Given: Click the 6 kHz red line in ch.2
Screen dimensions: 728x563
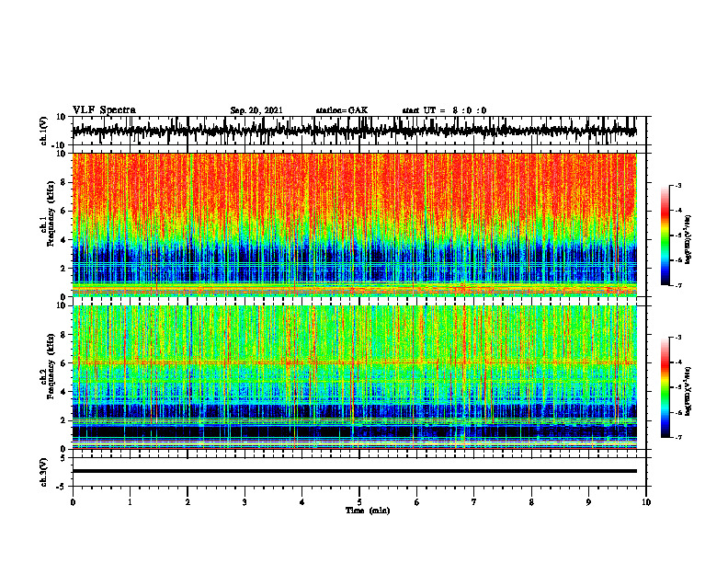Looking at the screenshot, I should click(354, 362).
